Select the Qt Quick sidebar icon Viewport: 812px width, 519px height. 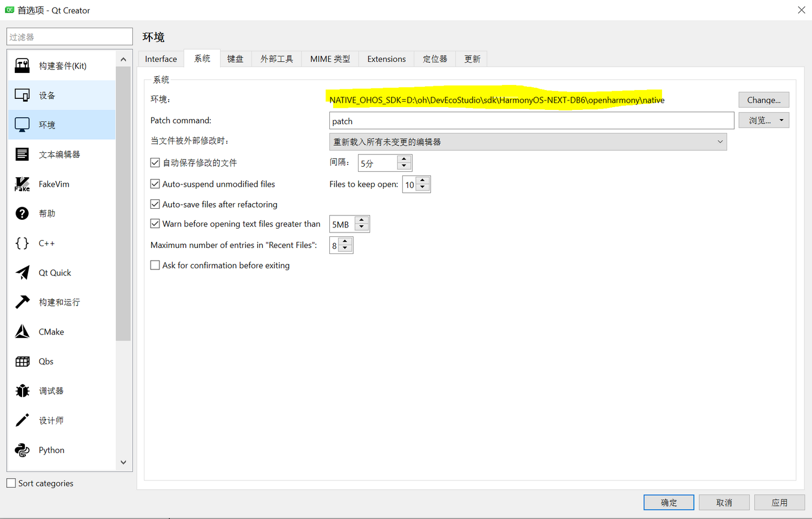click(x=22, y=272)
